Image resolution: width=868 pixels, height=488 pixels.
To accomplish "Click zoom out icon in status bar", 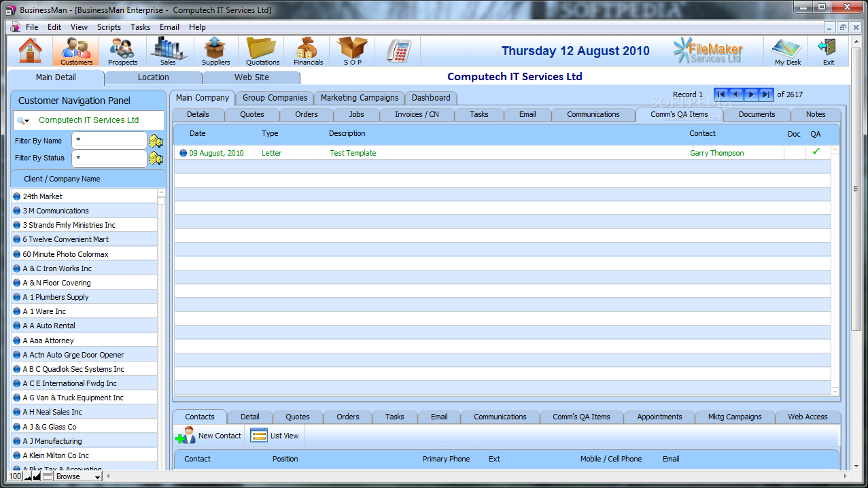I will (x=29, y=476).
